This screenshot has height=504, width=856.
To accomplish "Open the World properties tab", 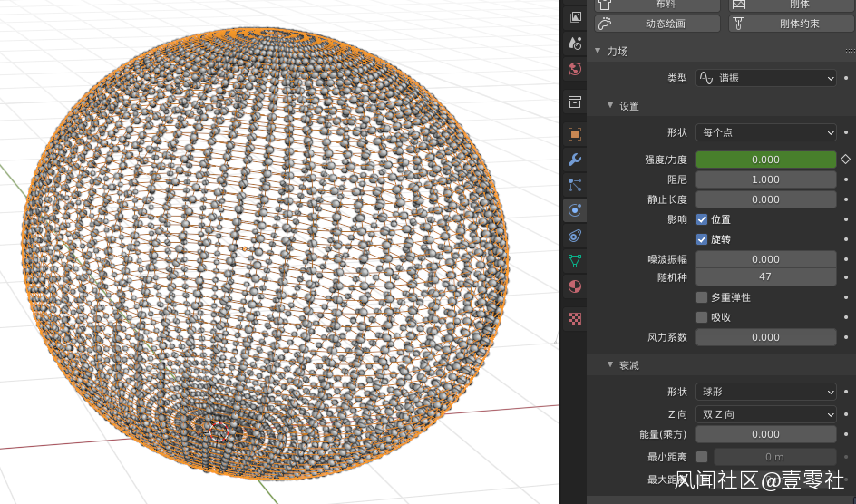I will 575,69.
